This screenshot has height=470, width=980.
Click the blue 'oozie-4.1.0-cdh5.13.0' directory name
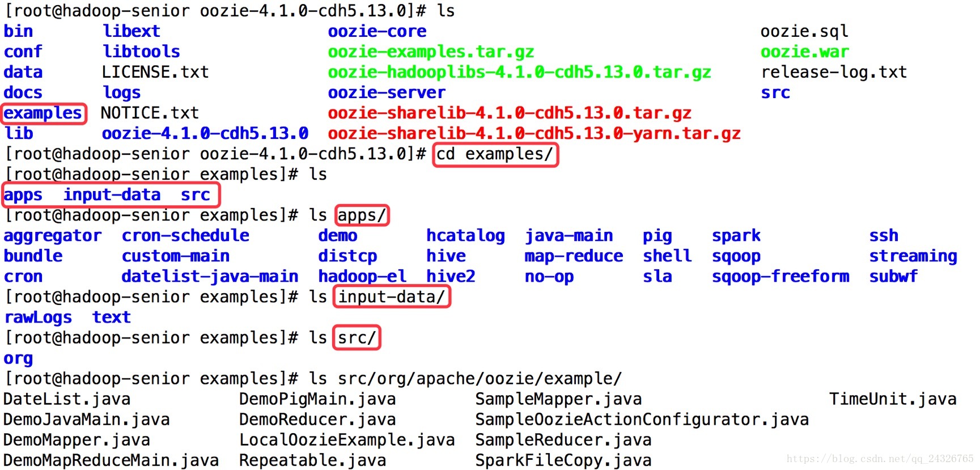click(x=205, y=133)
